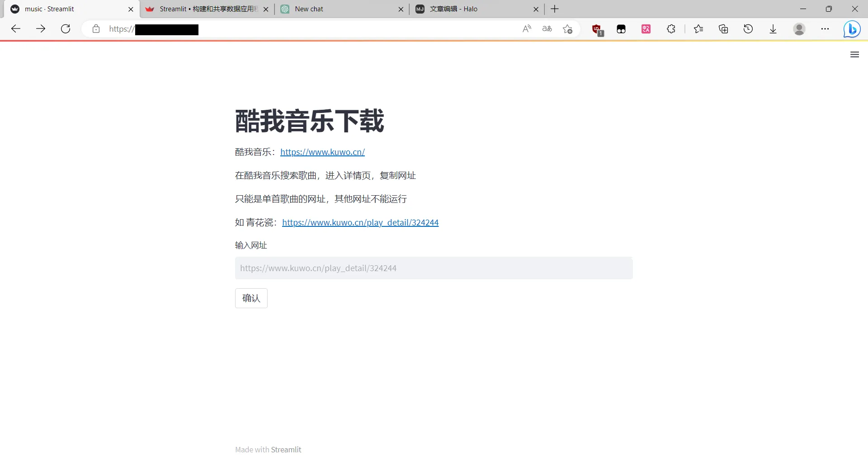Open the Bing chat sidebar icon
Viewport: 868px width, 460px height.
click(x=852, y=29)
